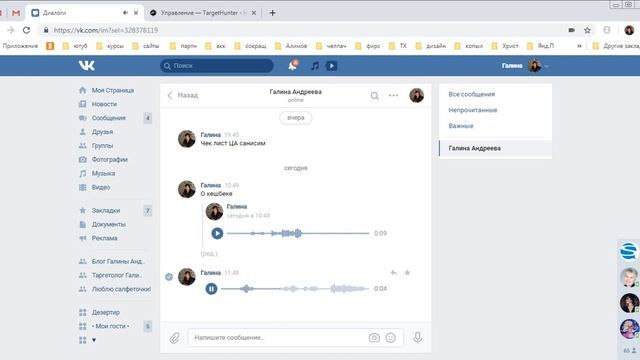The width and height of the screenshot is (640, 360).
Task: Open Gmail pinned tab
Action: [x=16, y=13]
